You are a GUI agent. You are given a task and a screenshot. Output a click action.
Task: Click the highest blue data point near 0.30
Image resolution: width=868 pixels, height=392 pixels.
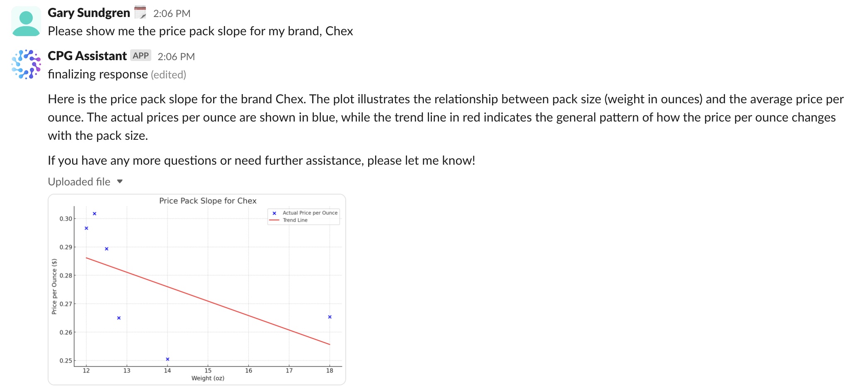[x=95, y=214]
